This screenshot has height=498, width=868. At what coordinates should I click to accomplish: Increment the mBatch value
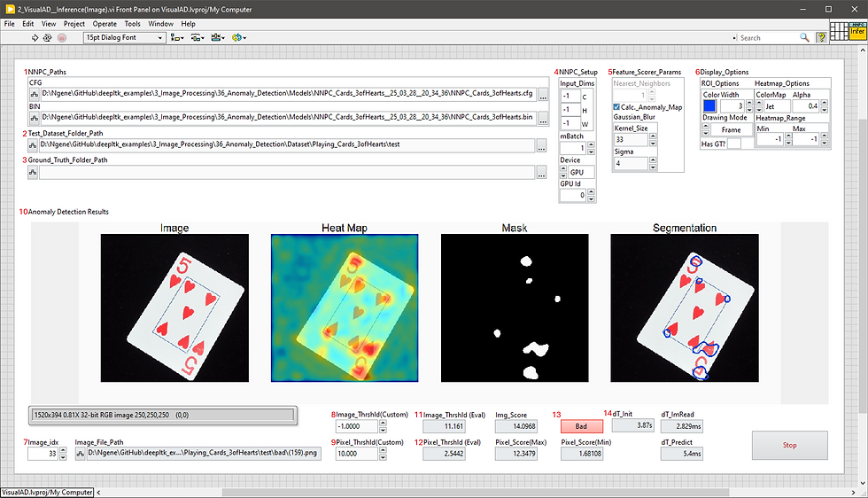coord(592,145)
